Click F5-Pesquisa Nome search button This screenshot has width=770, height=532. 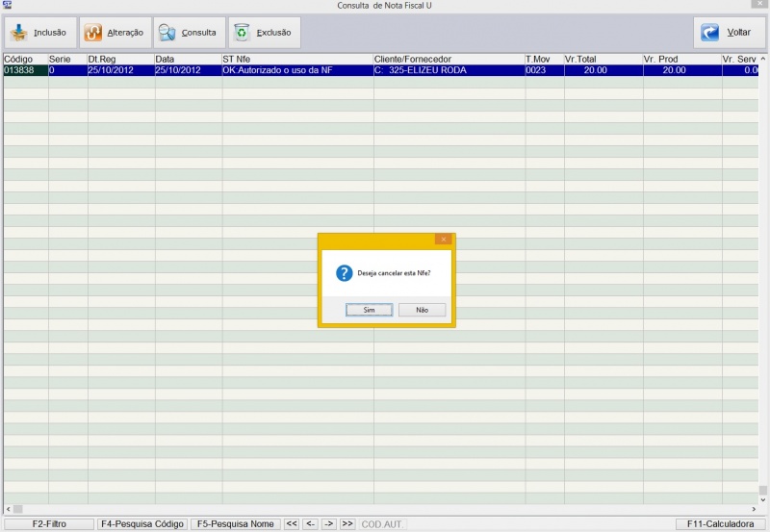235,524
